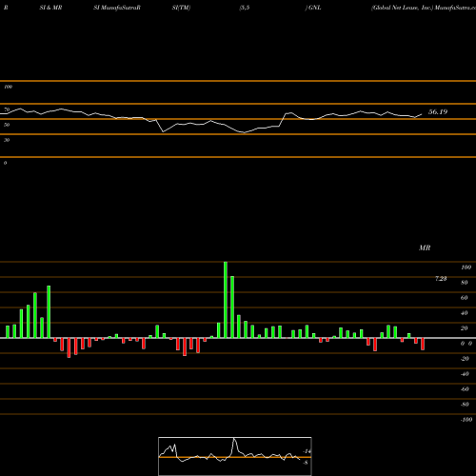Click the Global Net Lease, Inc. title text
476x476 pixels.
pyautogui.click(x=402, y=8)
